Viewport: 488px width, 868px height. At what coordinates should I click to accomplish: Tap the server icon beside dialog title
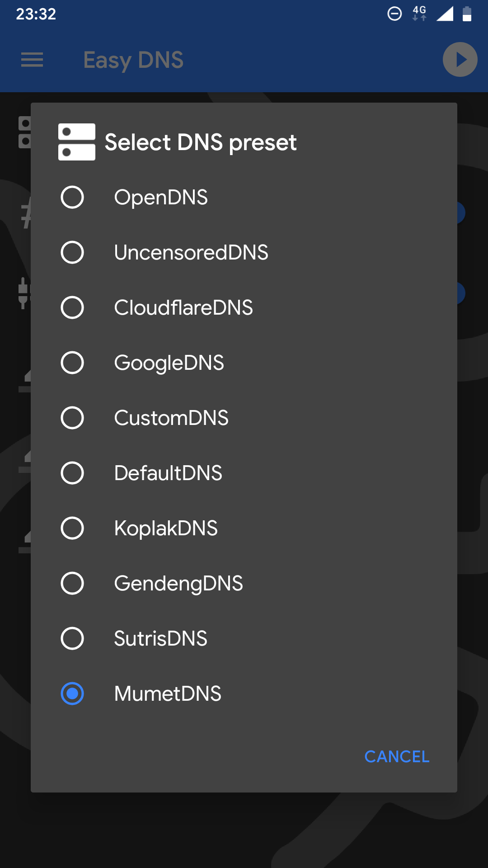[x=77, y=142]
